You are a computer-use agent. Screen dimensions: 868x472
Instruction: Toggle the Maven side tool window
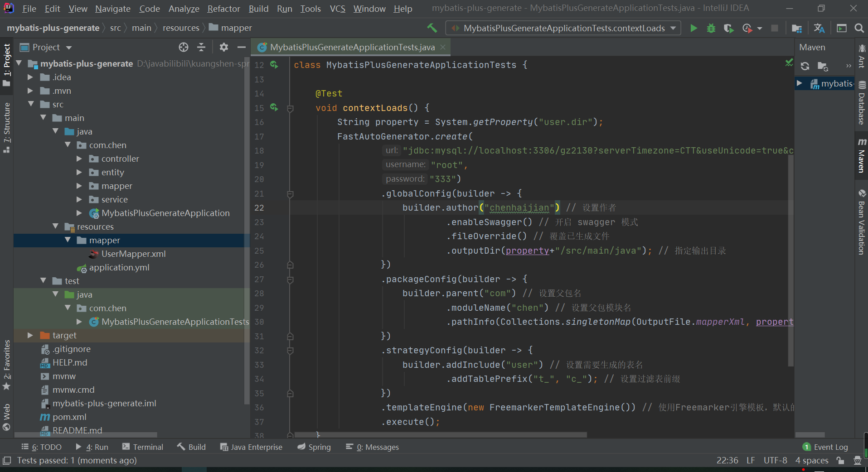coord(862,155)
